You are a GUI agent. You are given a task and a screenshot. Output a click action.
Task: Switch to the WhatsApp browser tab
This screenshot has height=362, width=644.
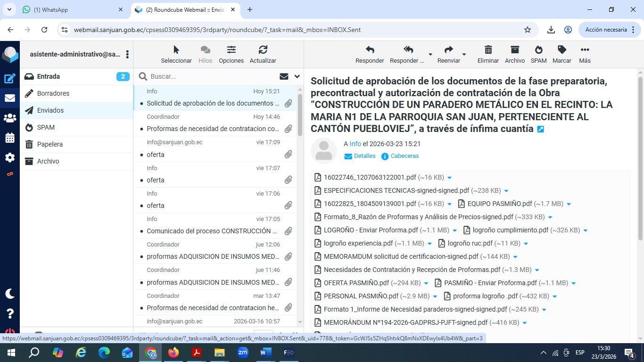pyautogui.click(x=71, y=9)
